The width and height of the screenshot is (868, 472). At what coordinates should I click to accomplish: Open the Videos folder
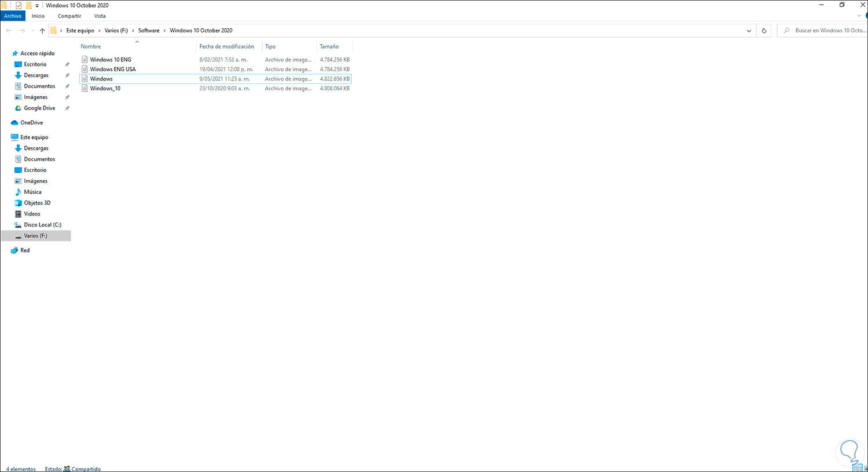[32, 214]
